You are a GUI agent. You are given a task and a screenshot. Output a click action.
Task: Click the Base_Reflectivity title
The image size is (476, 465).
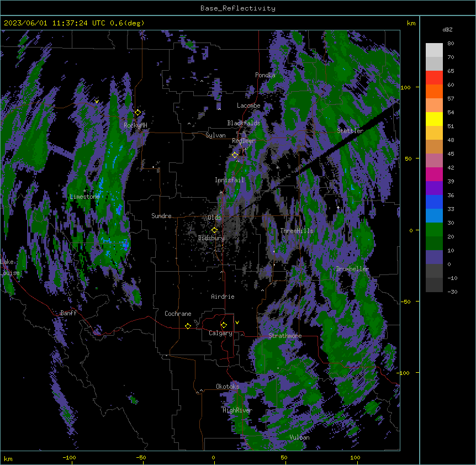(238, 8)
